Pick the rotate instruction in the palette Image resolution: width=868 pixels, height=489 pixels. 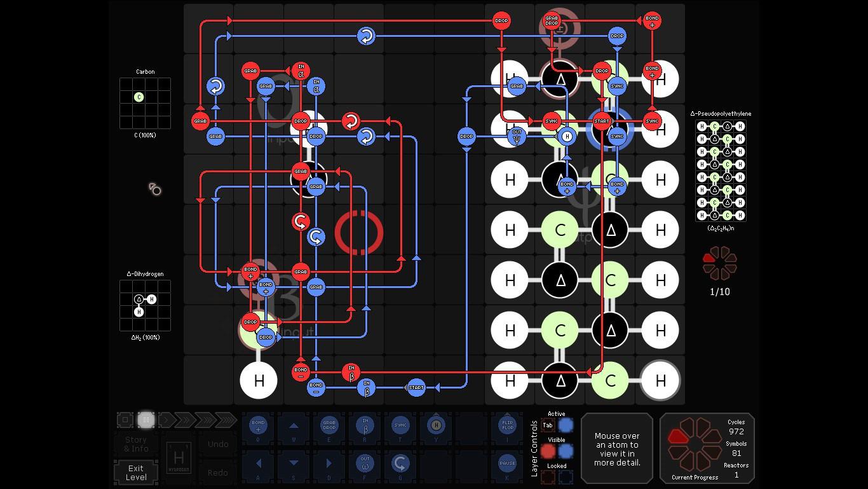tap(400, 462)
